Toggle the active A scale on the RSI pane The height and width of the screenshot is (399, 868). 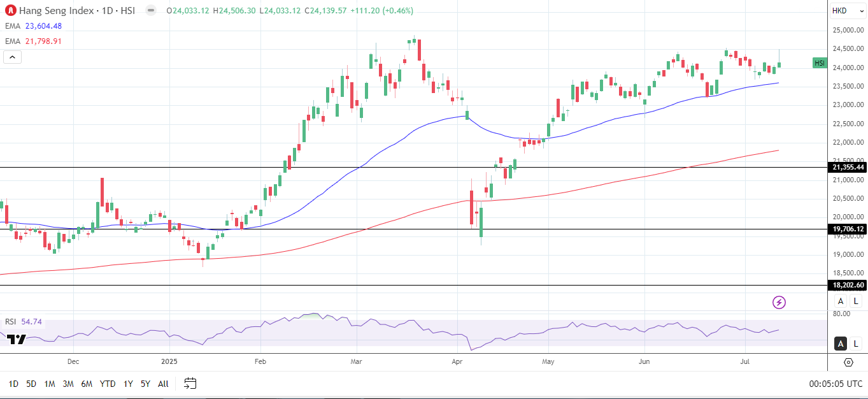tap(840, 344)
